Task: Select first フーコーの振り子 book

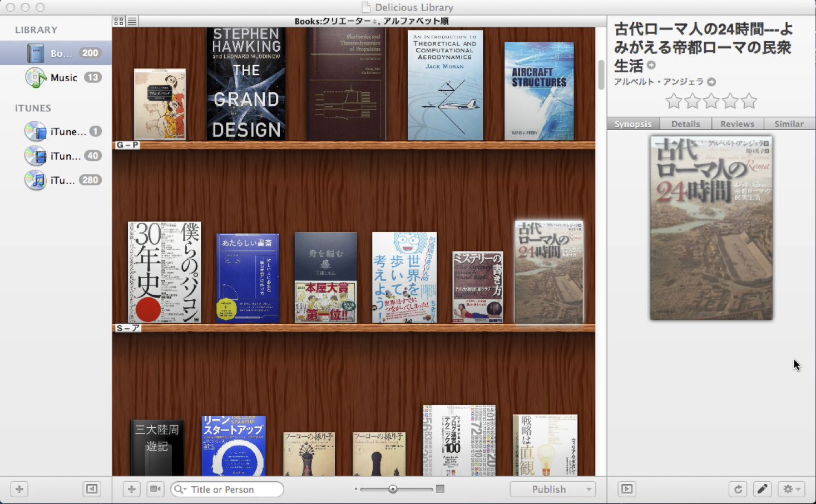Action: (309, 454)
